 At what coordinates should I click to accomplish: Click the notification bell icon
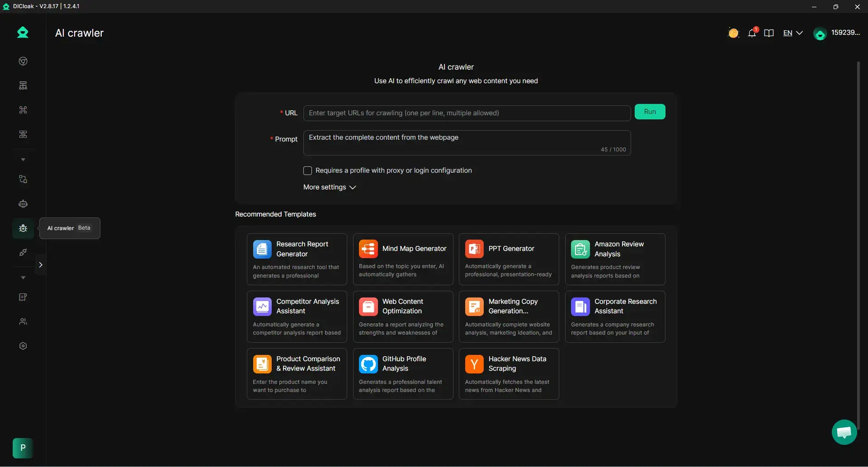pyautogui.click(x=752, y=33)
